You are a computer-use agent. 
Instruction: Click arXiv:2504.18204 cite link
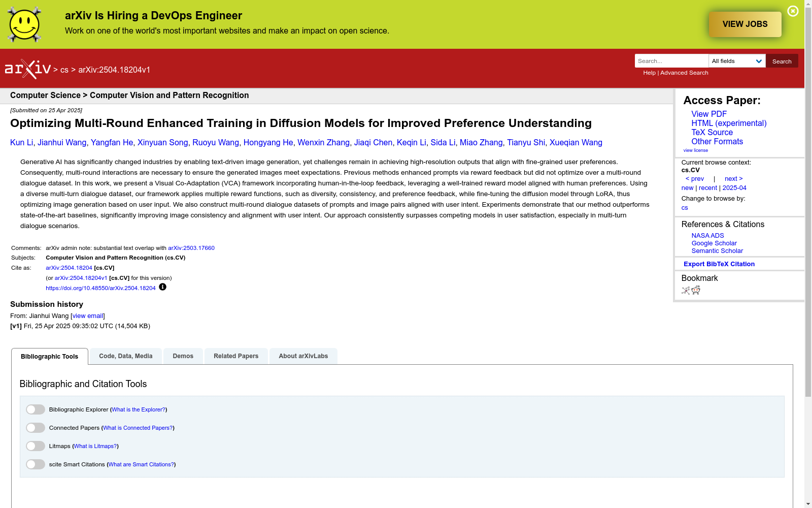[69, 268]
